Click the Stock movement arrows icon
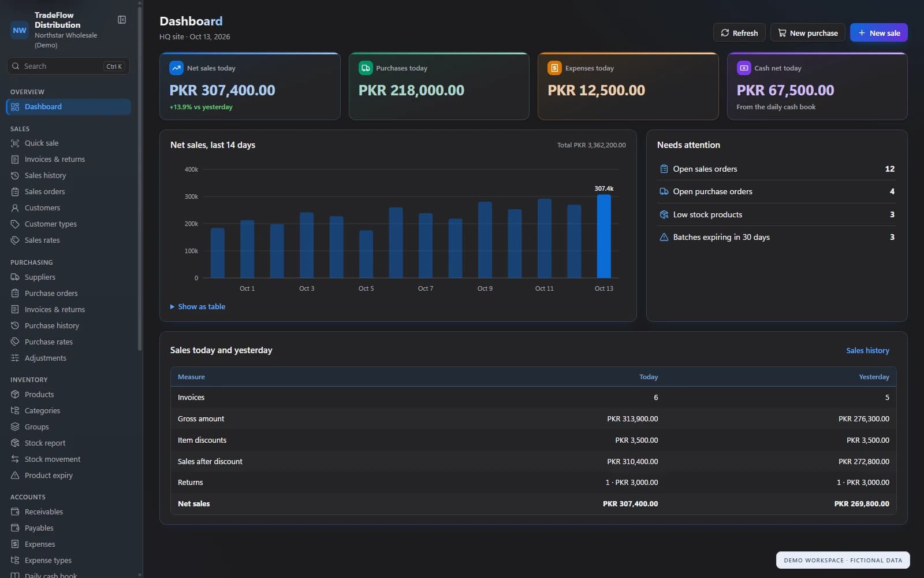Viewport: 924px width, 578px height. [x=15, y=460]
